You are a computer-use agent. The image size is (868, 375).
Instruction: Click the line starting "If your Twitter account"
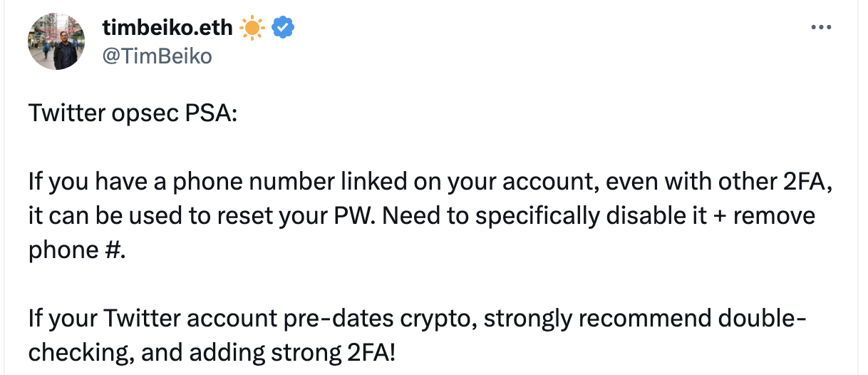pos(417,319)
